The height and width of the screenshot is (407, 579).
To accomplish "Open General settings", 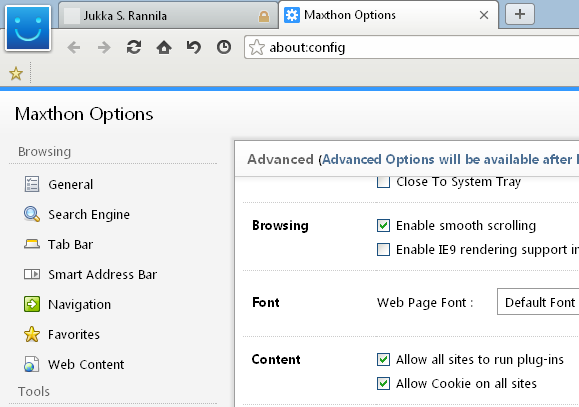I will 71,184.
